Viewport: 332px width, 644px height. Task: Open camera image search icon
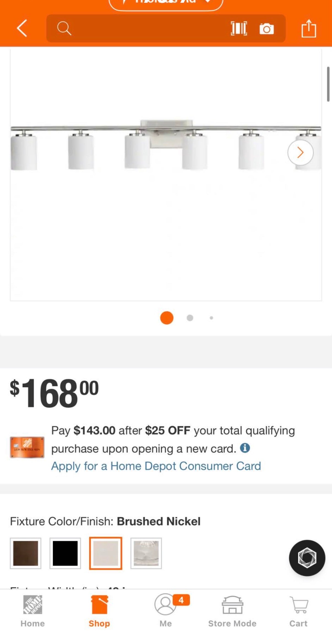(x=266, y=29)
